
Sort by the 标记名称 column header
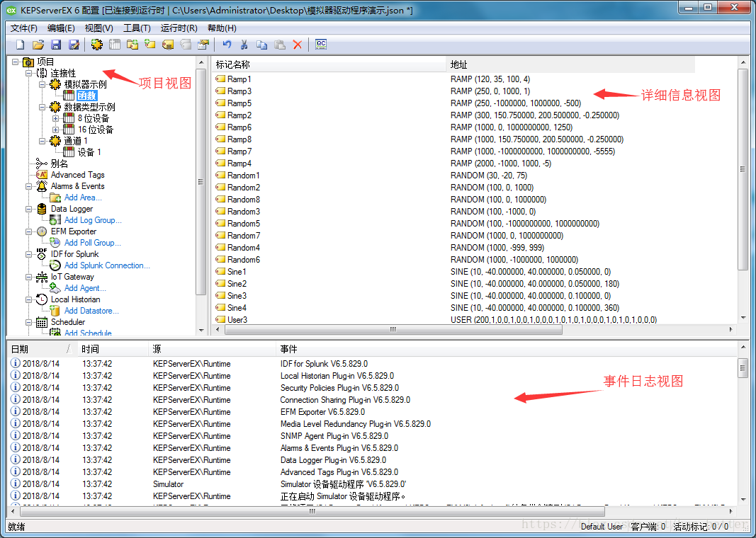click(x=329, y=64)
